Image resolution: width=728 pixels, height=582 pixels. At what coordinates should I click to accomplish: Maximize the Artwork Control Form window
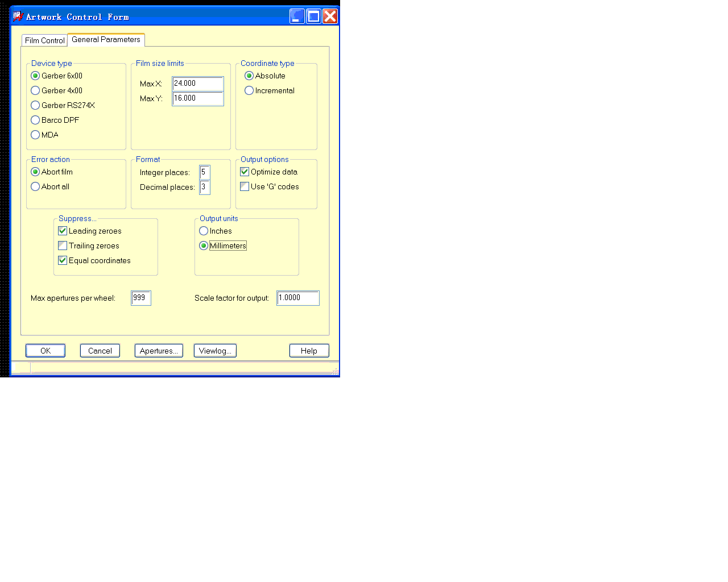click(313, 16)
